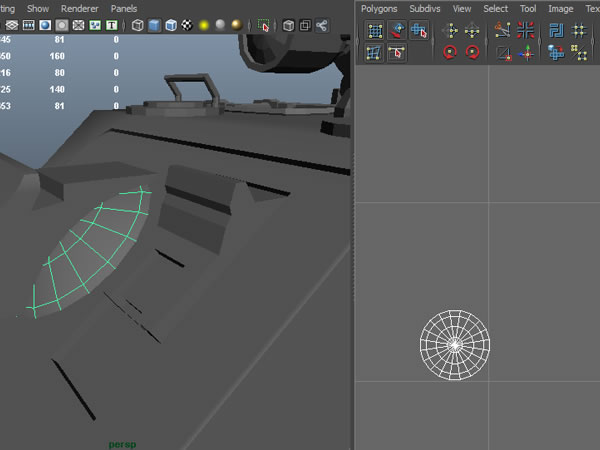Turn on textured display checker icon
This screenshot has width=600, height=450.
click(187, 25)
